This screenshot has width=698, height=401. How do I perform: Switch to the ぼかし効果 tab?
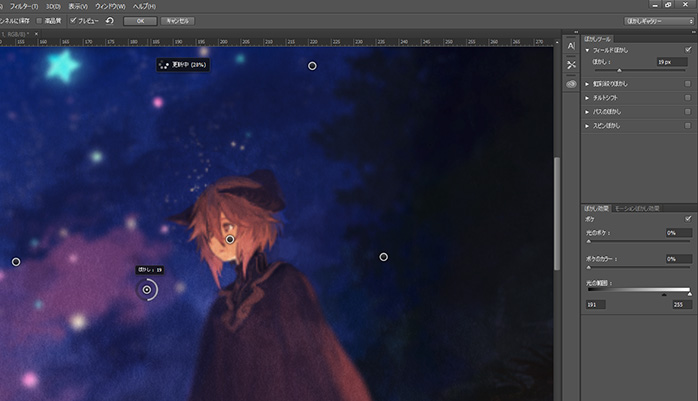coord(597,208)
